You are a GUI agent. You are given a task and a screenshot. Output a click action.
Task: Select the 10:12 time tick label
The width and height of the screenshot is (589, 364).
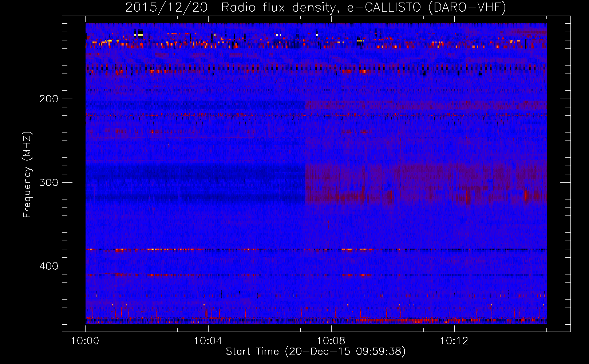[x=454, y=341]
